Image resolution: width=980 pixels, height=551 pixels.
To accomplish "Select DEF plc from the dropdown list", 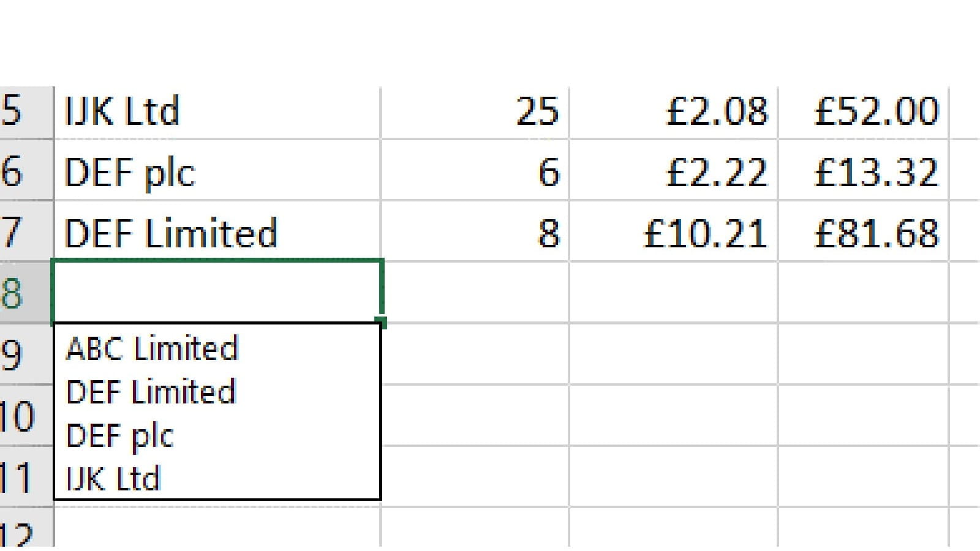I will 120,436.
